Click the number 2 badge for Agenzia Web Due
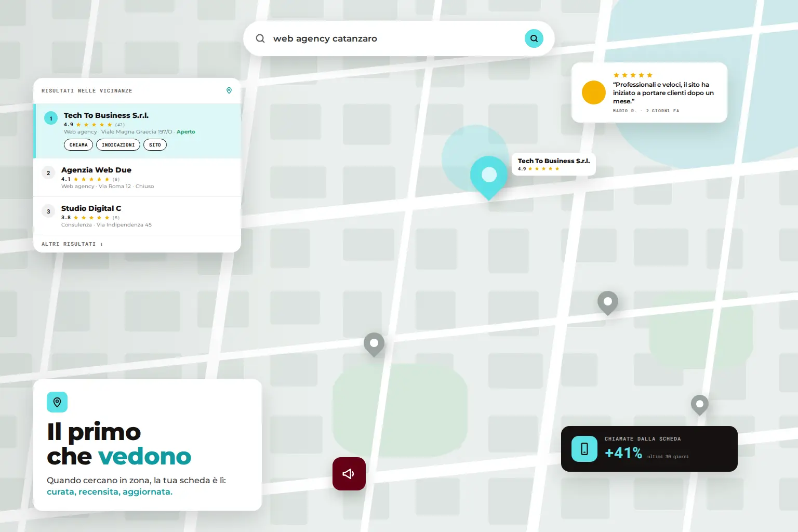This screenshot has height=532, width=798. click(48, 173)
